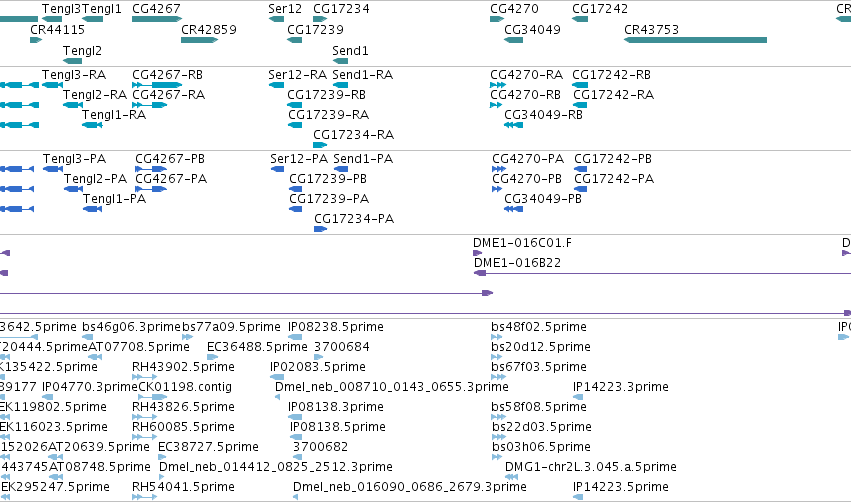Screen dimensions: 851x502
Task: Select EST bs48f02.5prime
Action: click(539, 327)
